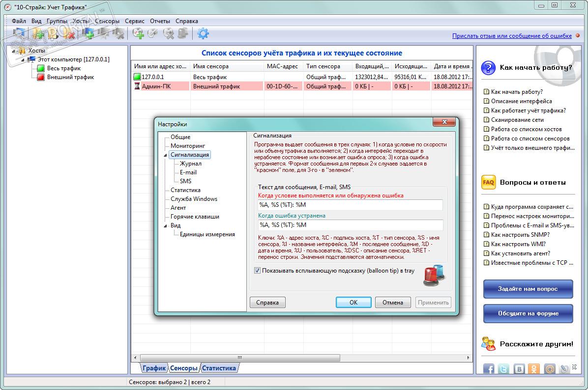Open the Отчеты menu
This screenshot has height=390, width=588.
pyautogui.click(x=160, y=21)
